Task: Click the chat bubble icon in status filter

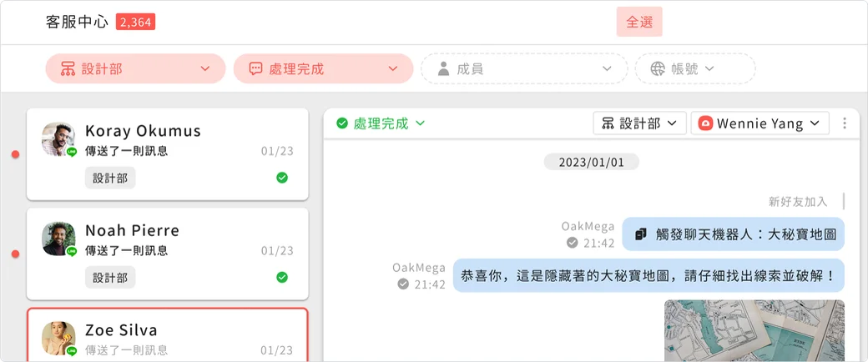Action: pyautogui.click(x=255, y=69)
